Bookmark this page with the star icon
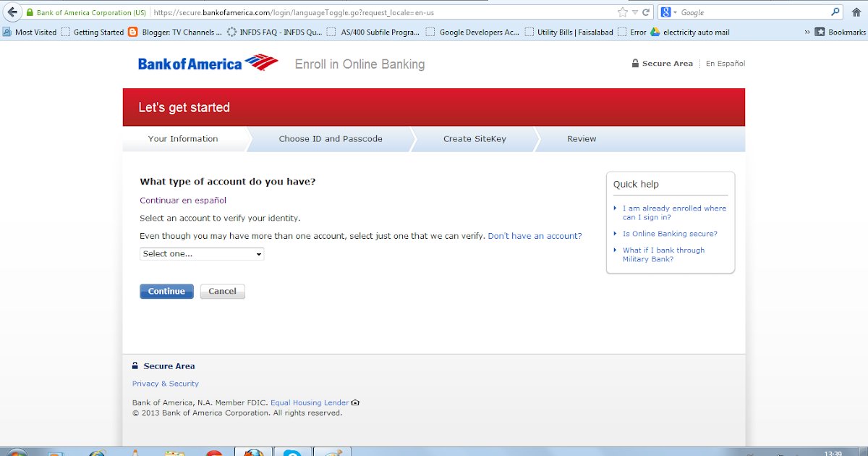 pos(623,12)
